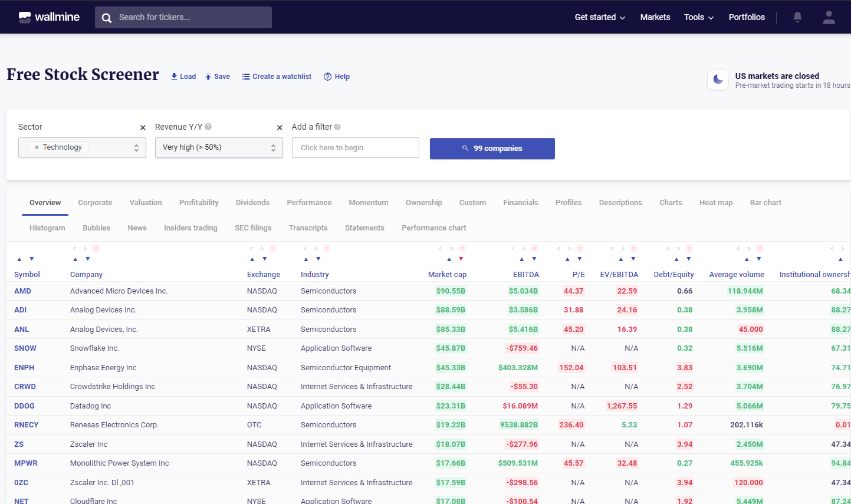Sort Market cap descending with red arrow
851x504 pixels.
pos(461,259)
